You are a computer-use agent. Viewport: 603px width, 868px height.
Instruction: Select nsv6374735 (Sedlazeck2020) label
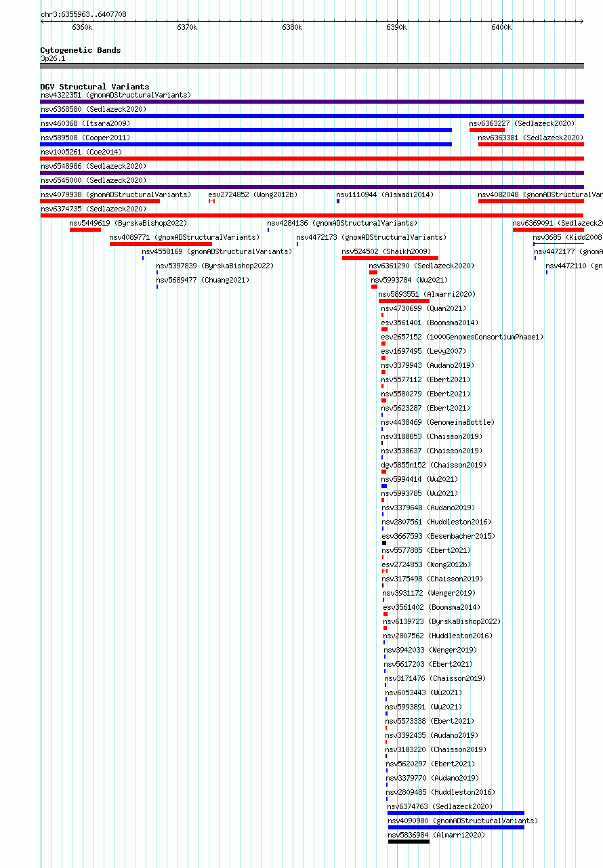pyautogui.click(x=93, y=209)
